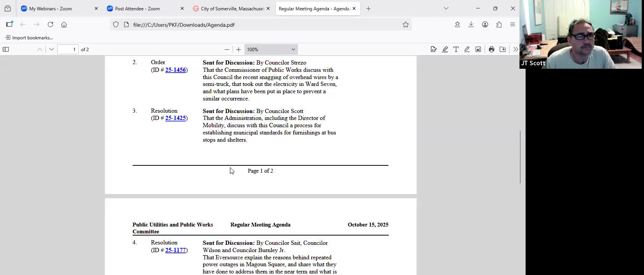The height and width of the screenshot is (275, 644).
Task: Open the Firefox application menu
Action: coord(513,24)
